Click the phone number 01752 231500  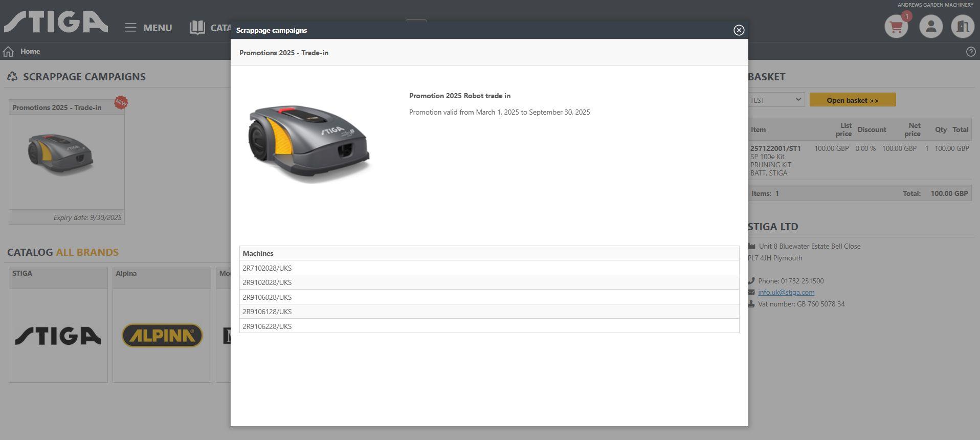(802, 281)
